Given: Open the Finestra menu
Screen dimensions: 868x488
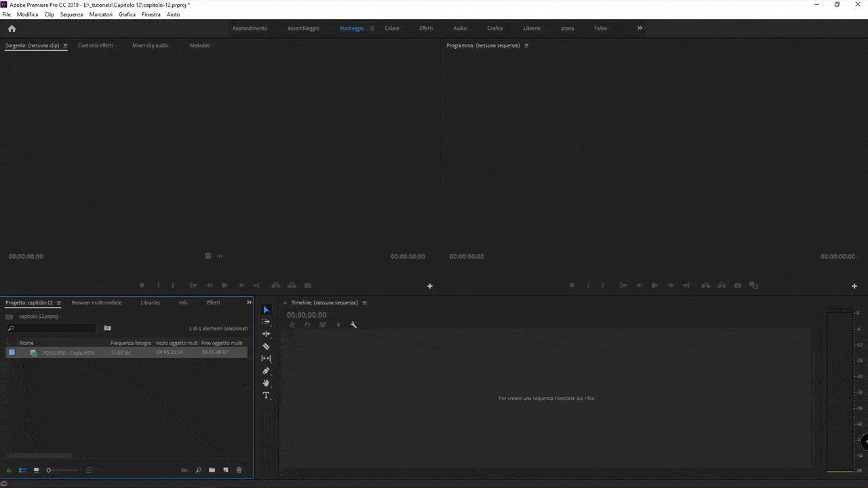Looking at the screenshot, I should click(x=151, y=14).
